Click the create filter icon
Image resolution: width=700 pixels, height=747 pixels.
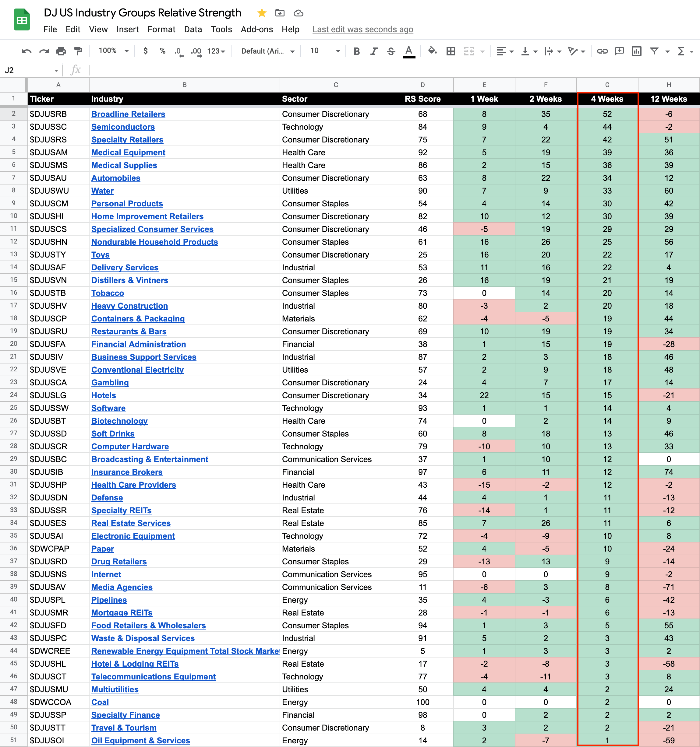654,51
